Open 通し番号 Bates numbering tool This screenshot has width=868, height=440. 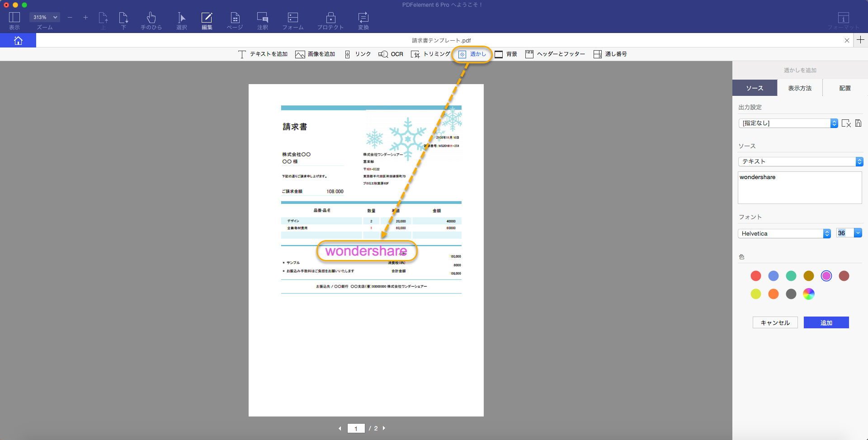[x=610, y=54]
